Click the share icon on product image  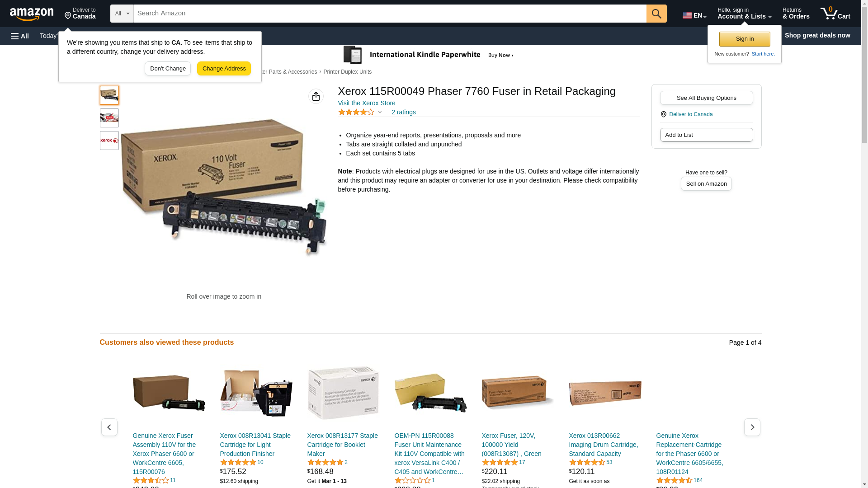point(316,96)
